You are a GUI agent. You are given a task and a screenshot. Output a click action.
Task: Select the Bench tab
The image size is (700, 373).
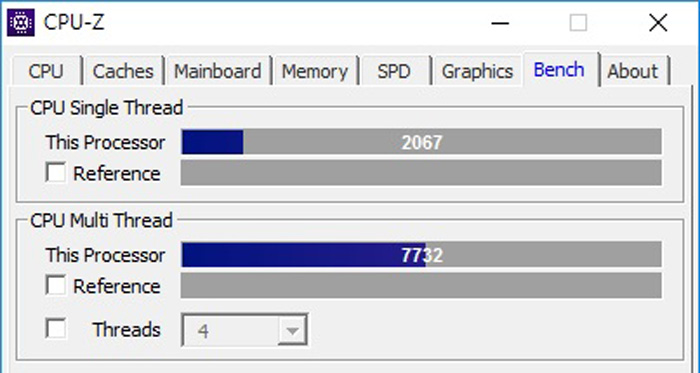(560, 70)
